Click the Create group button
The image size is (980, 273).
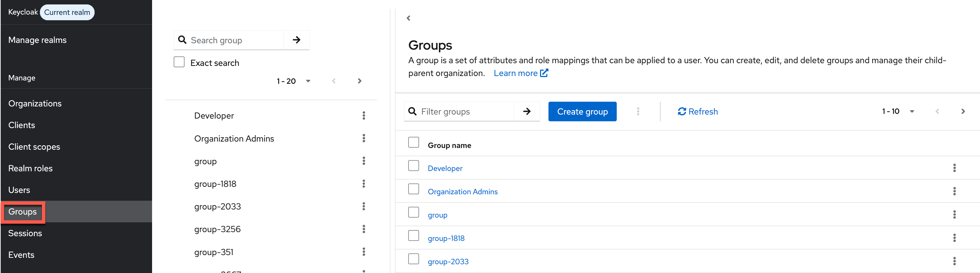point(582,111)
